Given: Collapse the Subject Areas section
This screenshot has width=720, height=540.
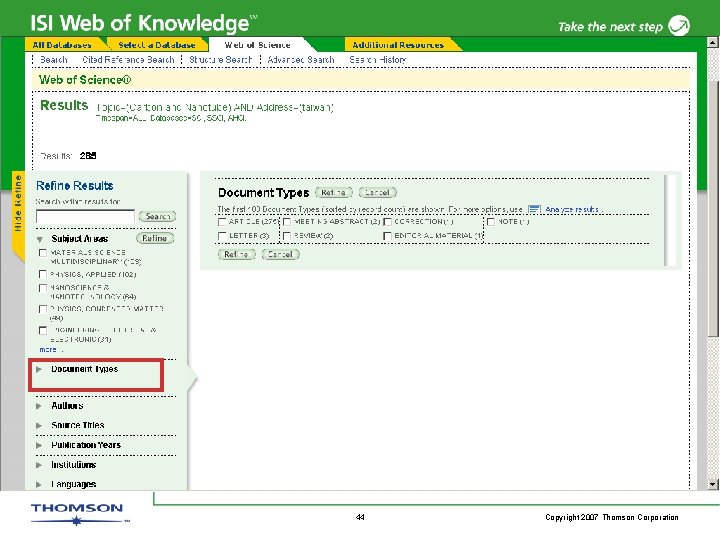Looking at the screenshot, I should point(40,239).
